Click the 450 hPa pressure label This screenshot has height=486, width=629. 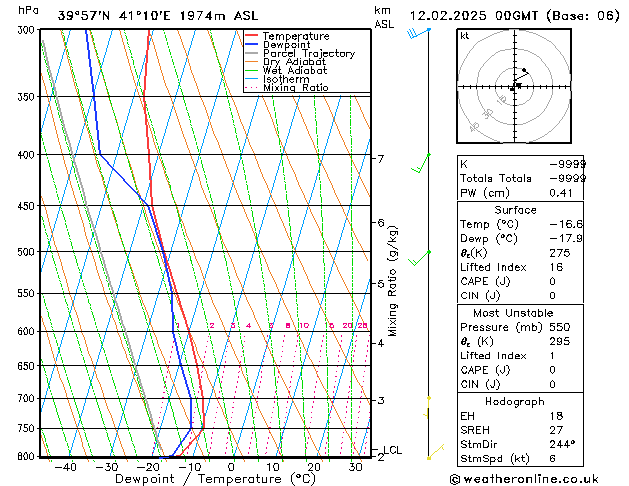tap(28, 206)
